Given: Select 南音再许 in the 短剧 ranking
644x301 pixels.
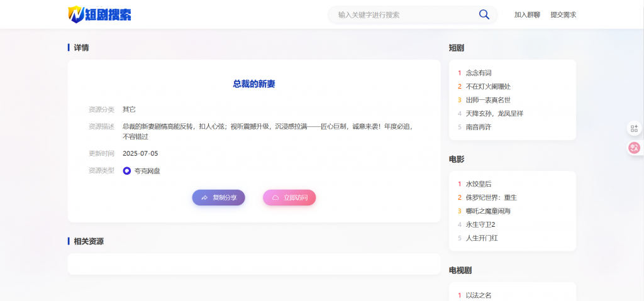Looking at the screenshot, I should 479,127.
